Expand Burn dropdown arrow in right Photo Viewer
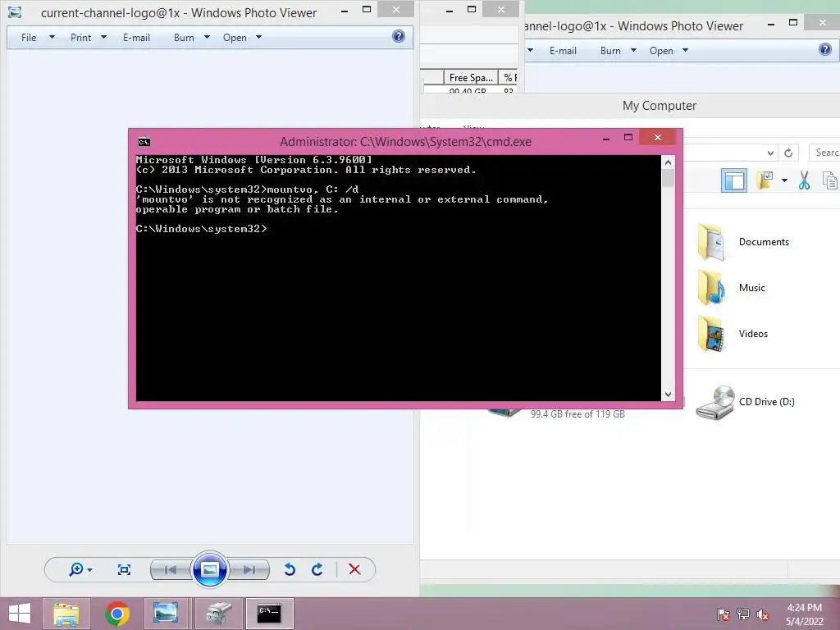 (633, 50)
